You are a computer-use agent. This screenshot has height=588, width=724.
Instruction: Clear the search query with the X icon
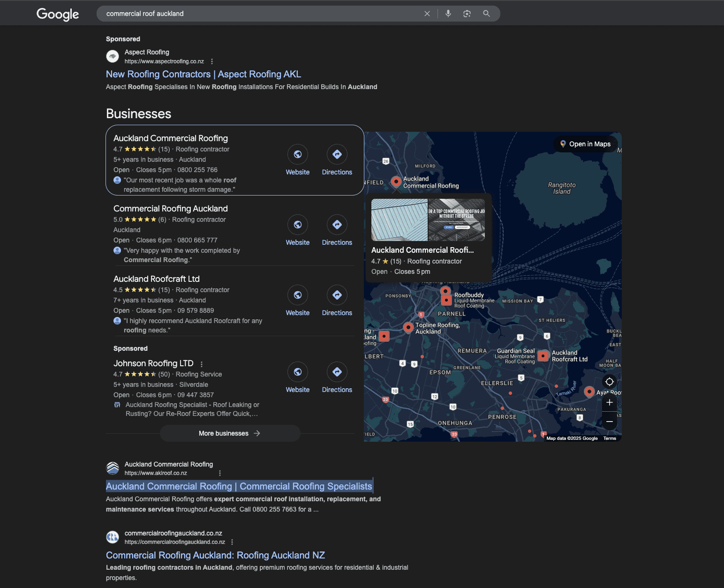click(427, 14)
